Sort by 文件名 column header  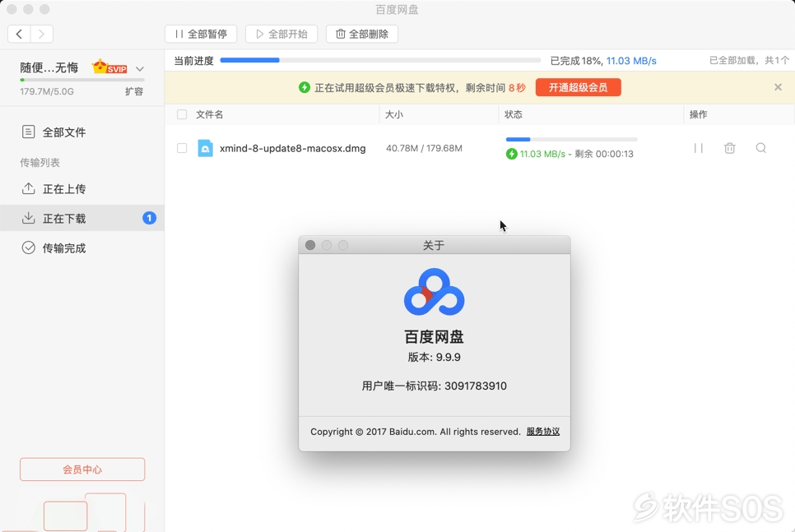click(x=209, y=114)
